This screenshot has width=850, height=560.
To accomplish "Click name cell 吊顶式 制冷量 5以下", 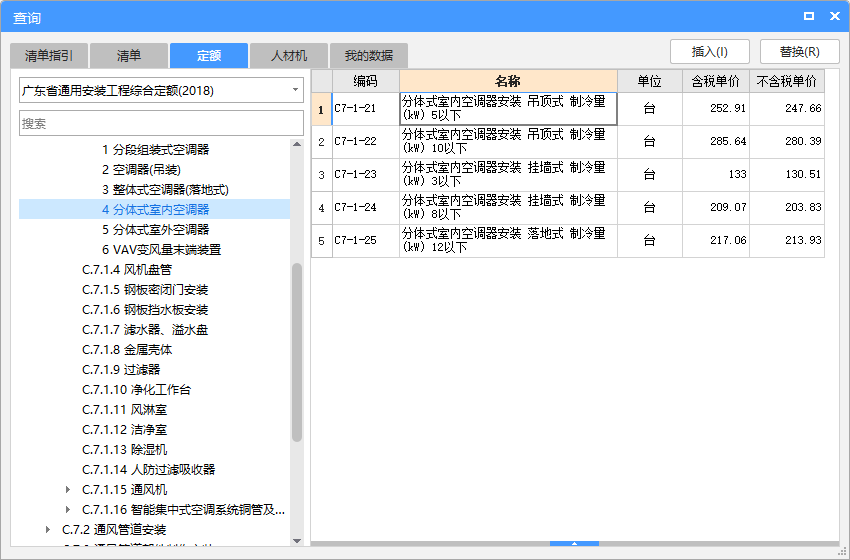I will (x=508, y=109).
